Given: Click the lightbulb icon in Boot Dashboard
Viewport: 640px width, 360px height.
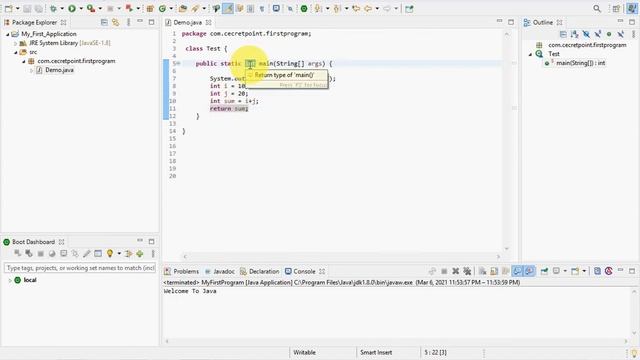Looking at the screenshot, I should pos(110,254).
